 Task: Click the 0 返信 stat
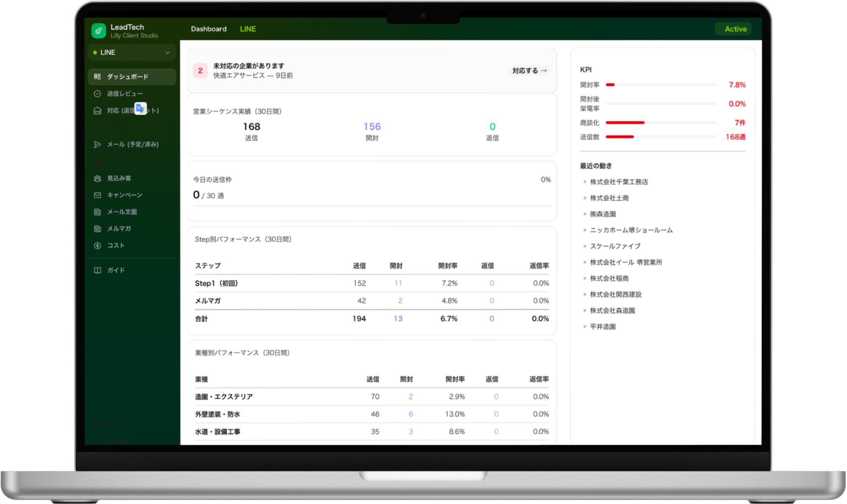[492, 131]
